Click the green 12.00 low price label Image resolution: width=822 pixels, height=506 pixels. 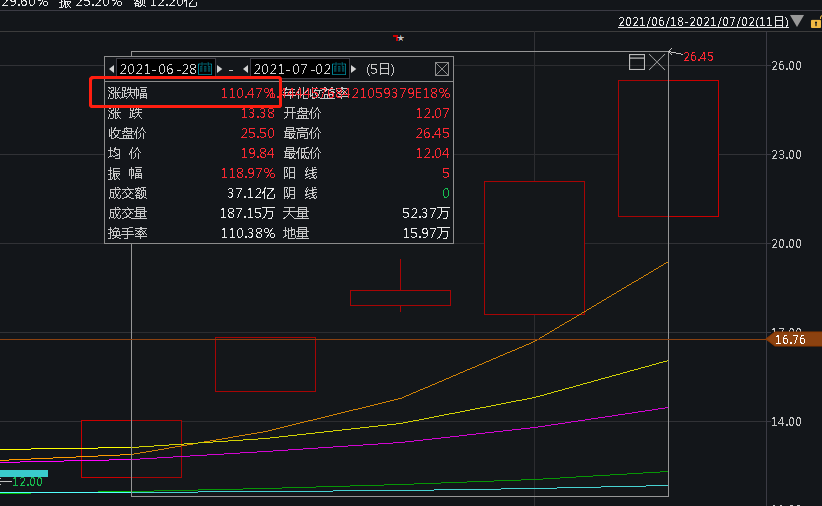click(26, 482)
